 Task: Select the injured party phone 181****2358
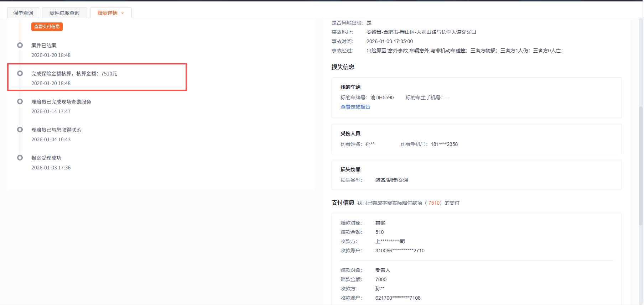coord(444,144)
